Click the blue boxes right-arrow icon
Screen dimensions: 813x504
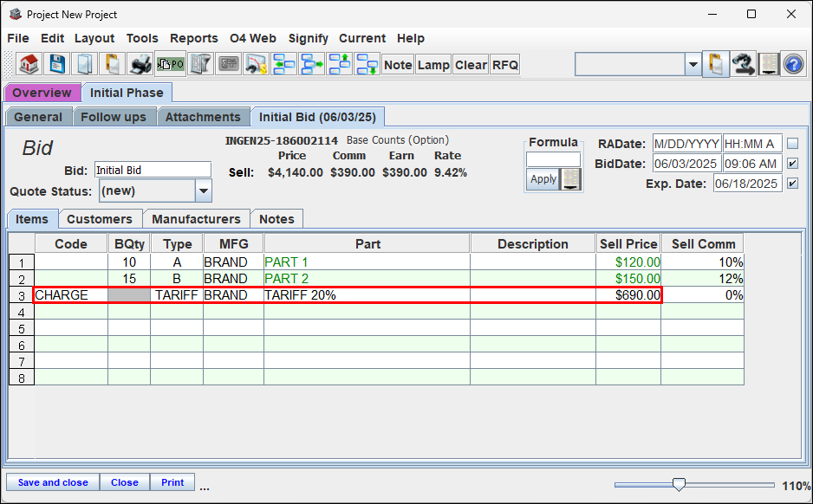312,65
